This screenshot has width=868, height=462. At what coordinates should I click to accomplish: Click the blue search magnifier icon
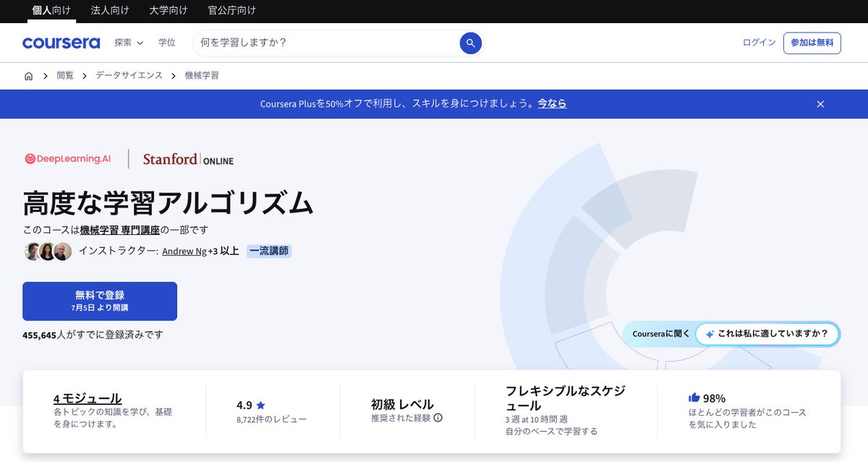point(471,43)
